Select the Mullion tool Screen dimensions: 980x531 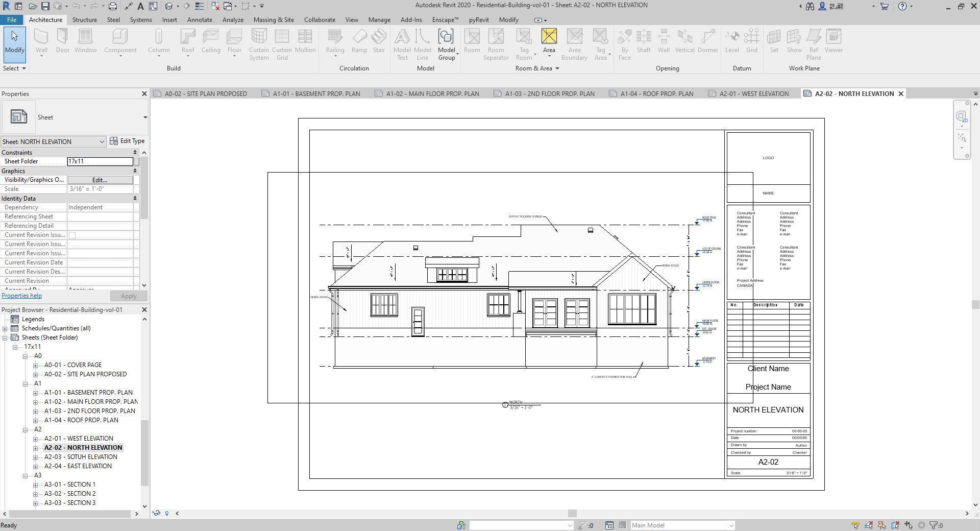305,41
